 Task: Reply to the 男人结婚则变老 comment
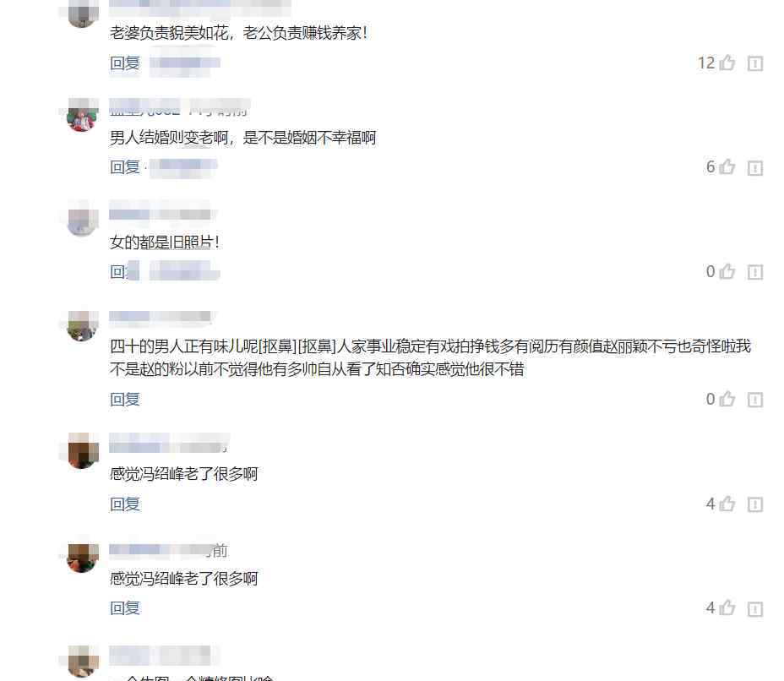[x=125, y=167]
